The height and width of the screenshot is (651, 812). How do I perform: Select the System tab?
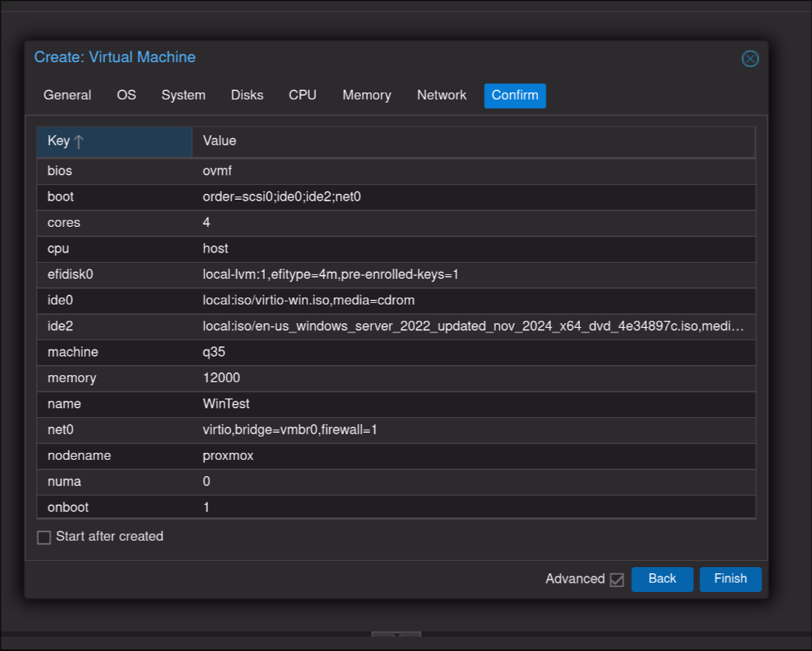click(183, 96)
